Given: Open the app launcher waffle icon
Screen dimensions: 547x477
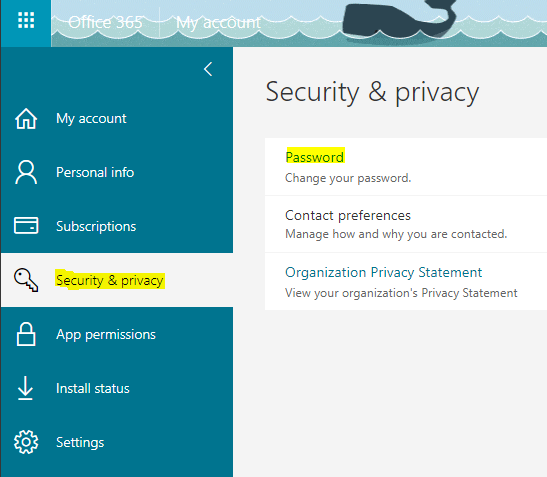Looking at the screenshot, I should (x=26, y=20).
